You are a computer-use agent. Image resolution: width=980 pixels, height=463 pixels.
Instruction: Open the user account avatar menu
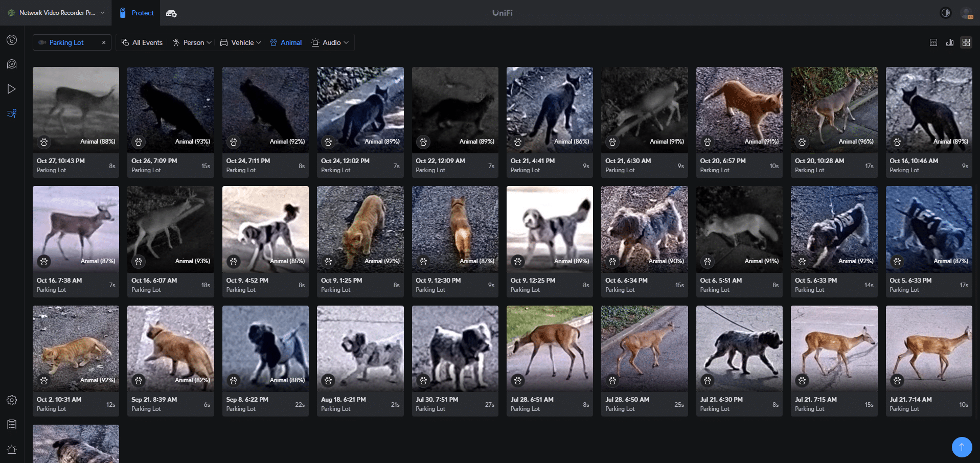[x=967, y=13]
